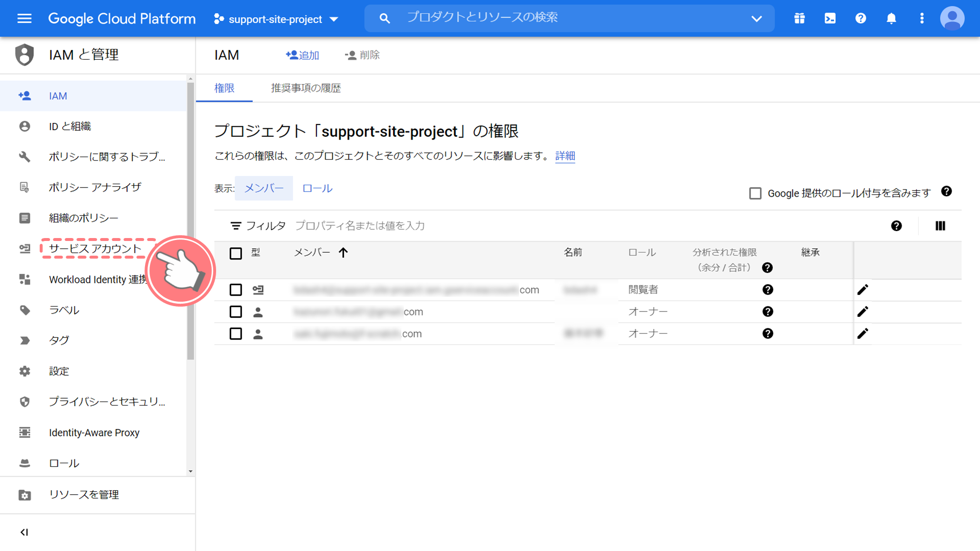Screen dimensions: 980x551
Task: Click the 継承 column header
Action: (810, 253)
